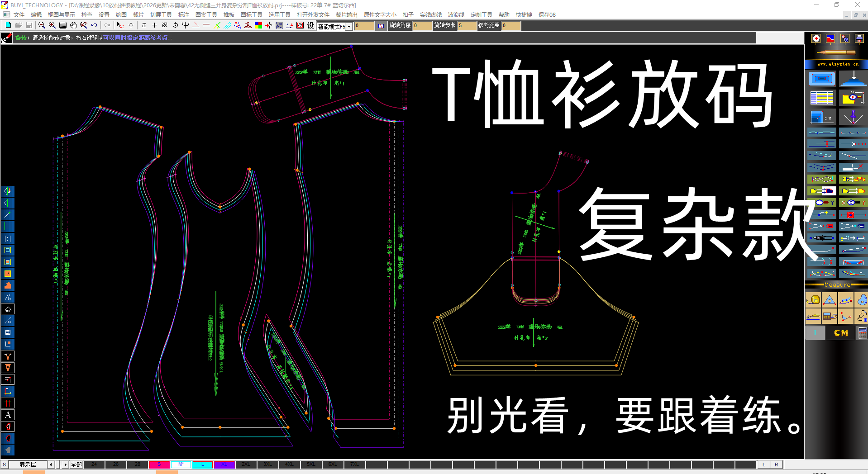This screenshot has width=868, height=474.
Task: Click the angle measure icon
Action: click(x=846, y=317)
